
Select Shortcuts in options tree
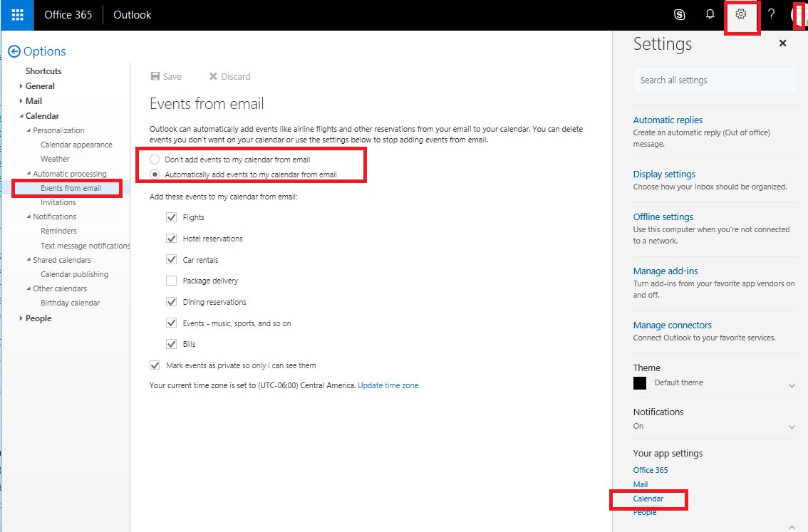click(x=43, y=71)
